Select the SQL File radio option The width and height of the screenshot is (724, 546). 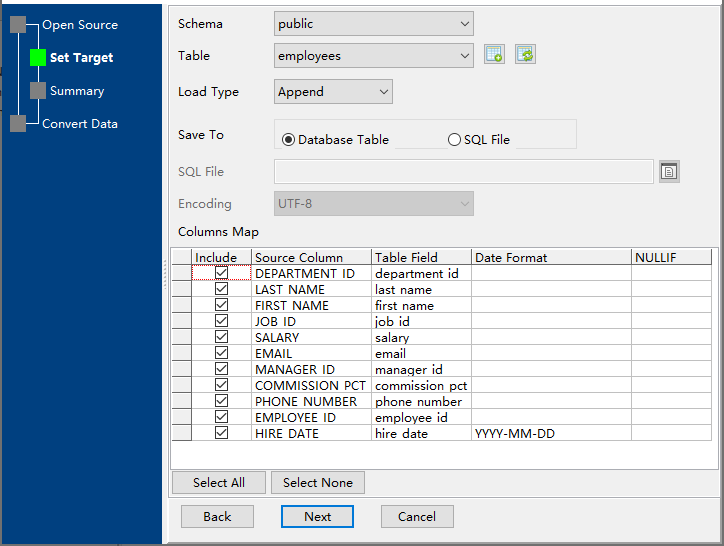coord(455,140)
